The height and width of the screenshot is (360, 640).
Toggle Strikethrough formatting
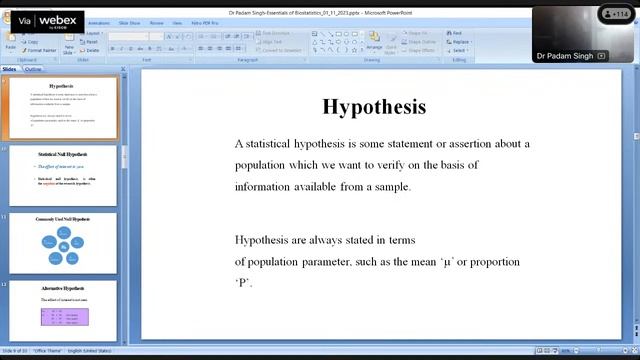[140, 49]
